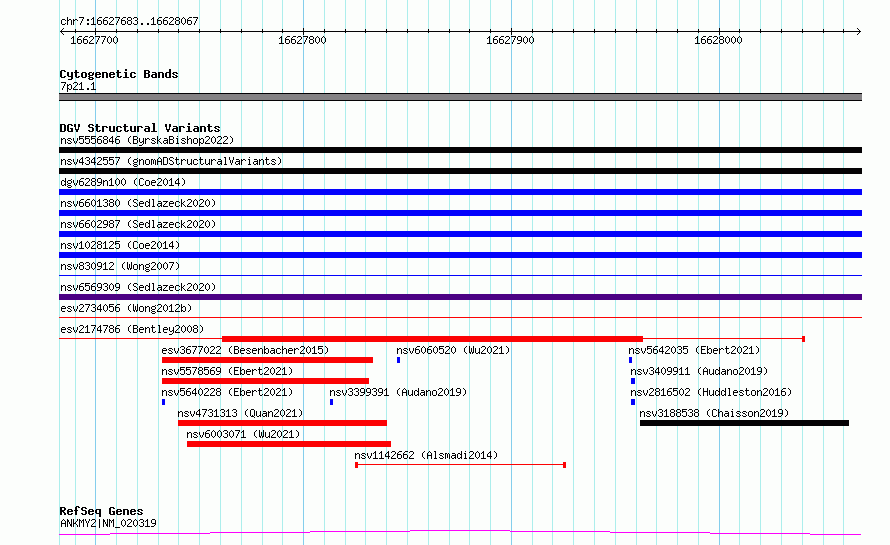Screen dimensions: 890x545
Task: Click ruler position 16627800
Action: (x=303, y=40)
